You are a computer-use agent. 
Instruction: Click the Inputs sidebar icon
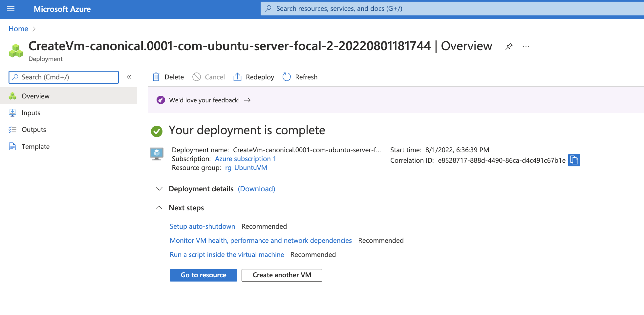(12, 113)
